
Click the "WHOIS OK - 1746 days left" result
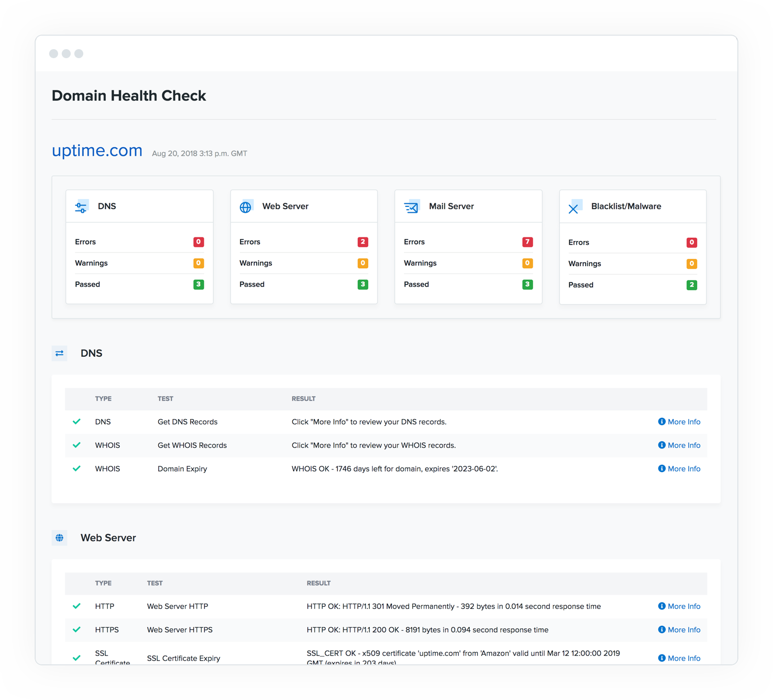[395, 469]
